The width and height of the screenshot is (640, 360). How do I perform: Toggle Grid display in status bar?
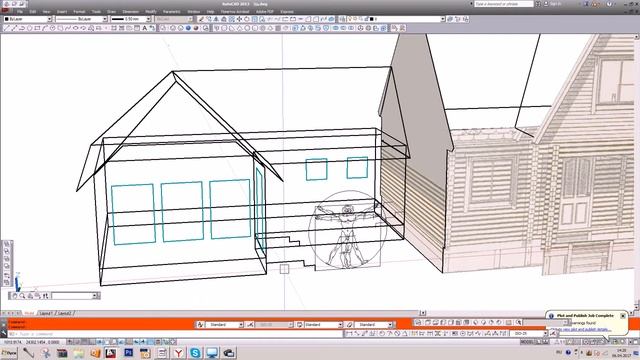(85, 342)
